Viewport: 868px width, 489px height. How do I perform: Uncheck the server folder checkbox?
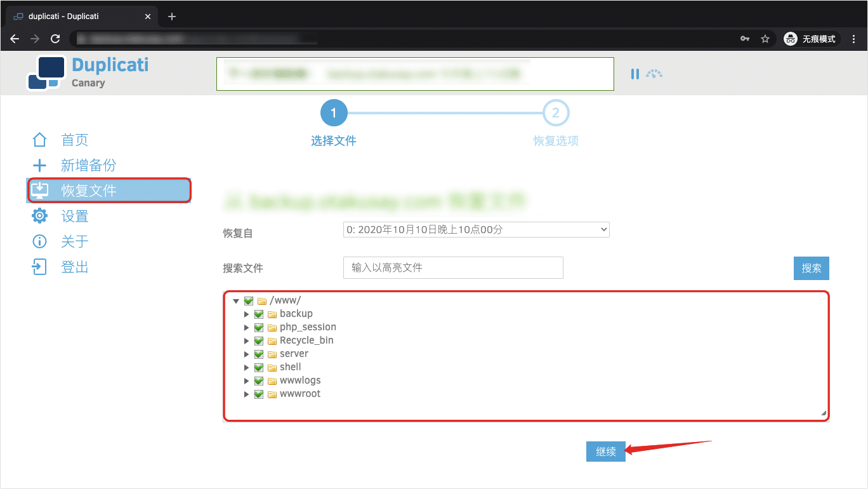(x=259, y=354)
